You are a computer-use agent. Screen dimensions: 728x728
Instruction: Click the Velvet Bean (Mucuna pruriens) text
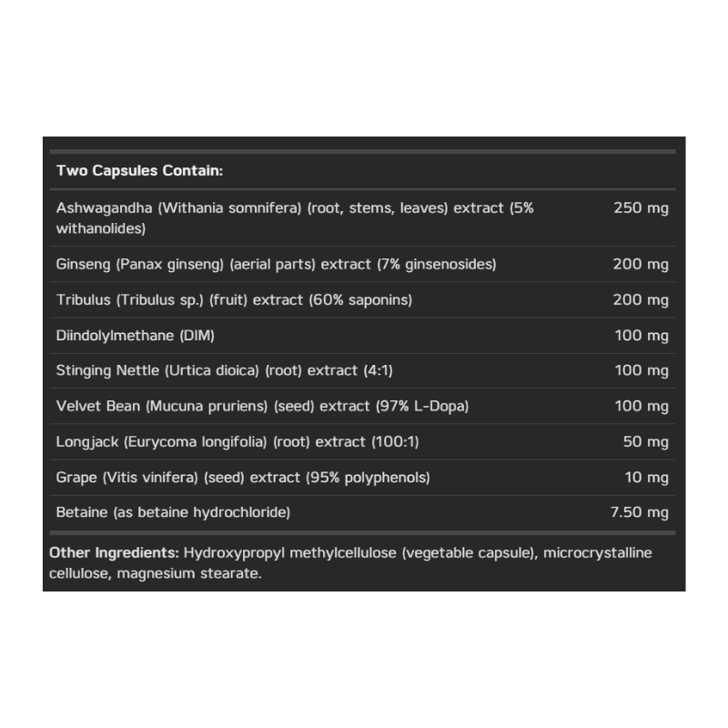[x=262, y=406]
